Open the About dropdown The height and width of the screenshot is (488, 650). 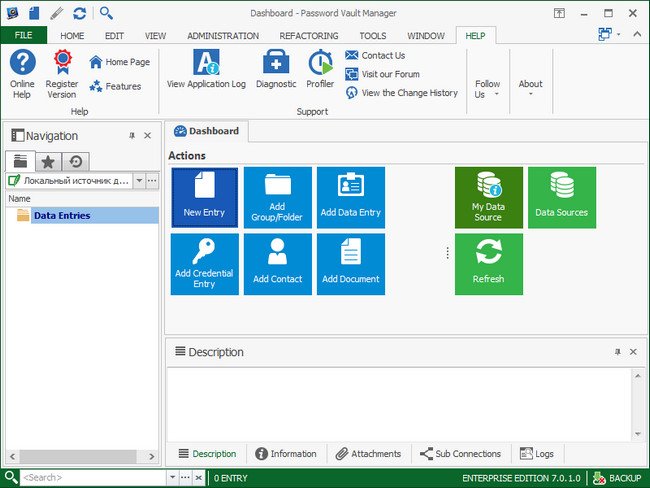pyautogui.click(x=530, y=87)
